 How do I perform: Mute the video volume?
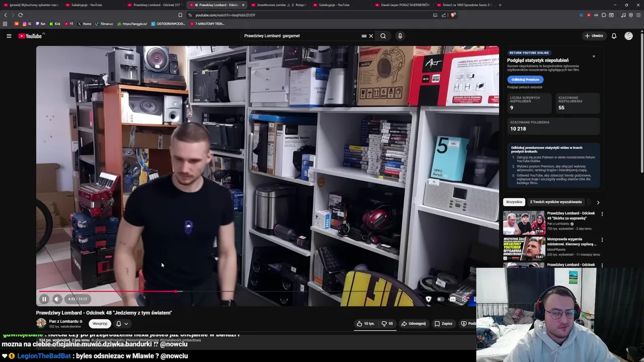tap(57, 299)
